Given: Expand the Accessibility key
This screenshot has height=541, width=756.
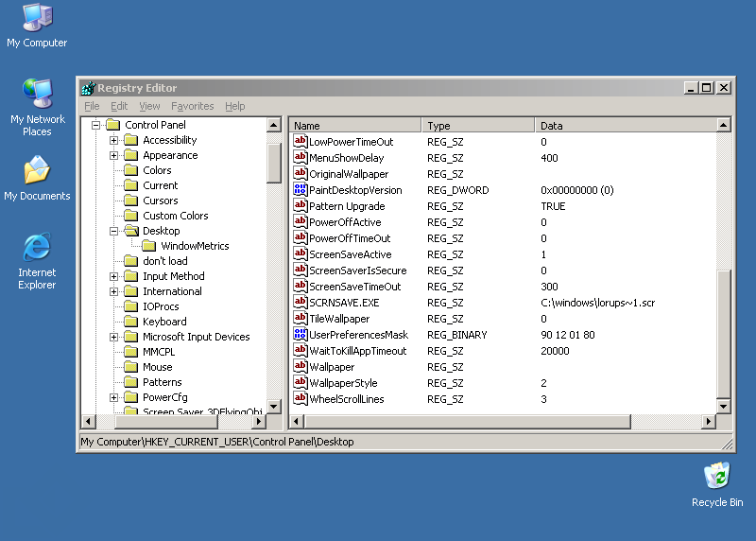Looking at the screenshot, I should point(113,140).
